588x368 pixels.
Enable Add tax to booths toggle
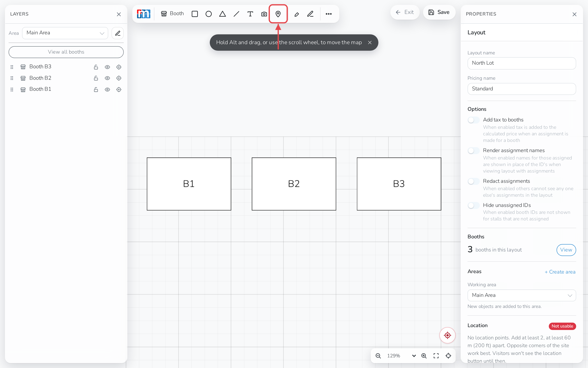click(473, 120)
